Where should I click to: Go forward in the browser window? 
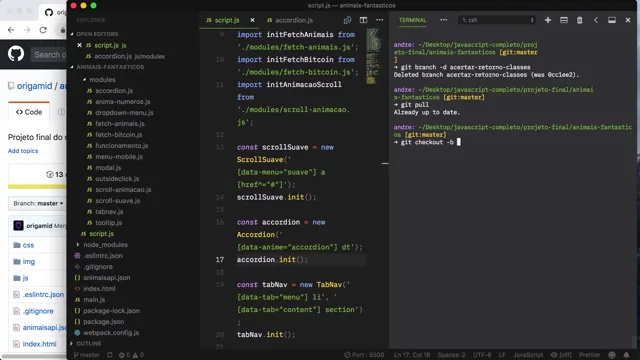27,30
